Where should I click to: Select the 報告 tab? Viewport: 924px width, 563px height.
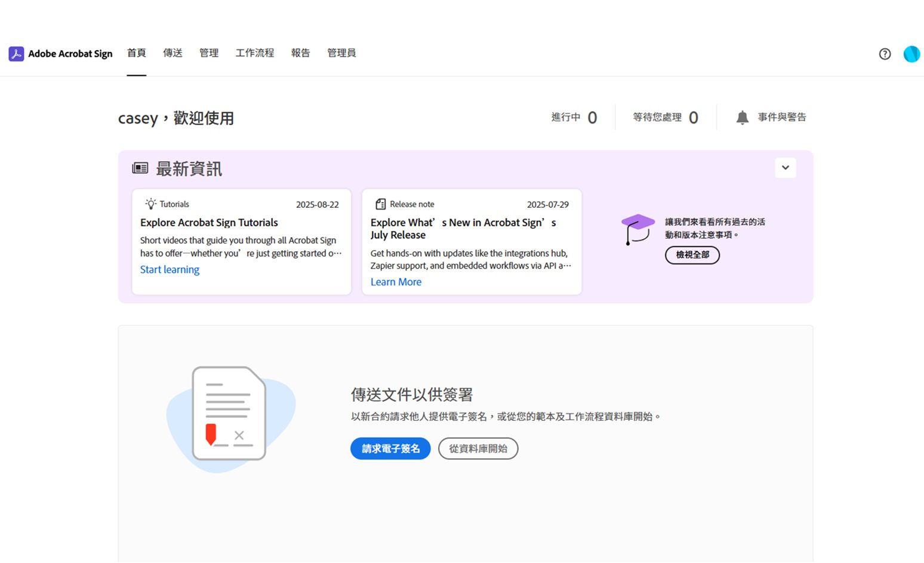coord(301,53)
